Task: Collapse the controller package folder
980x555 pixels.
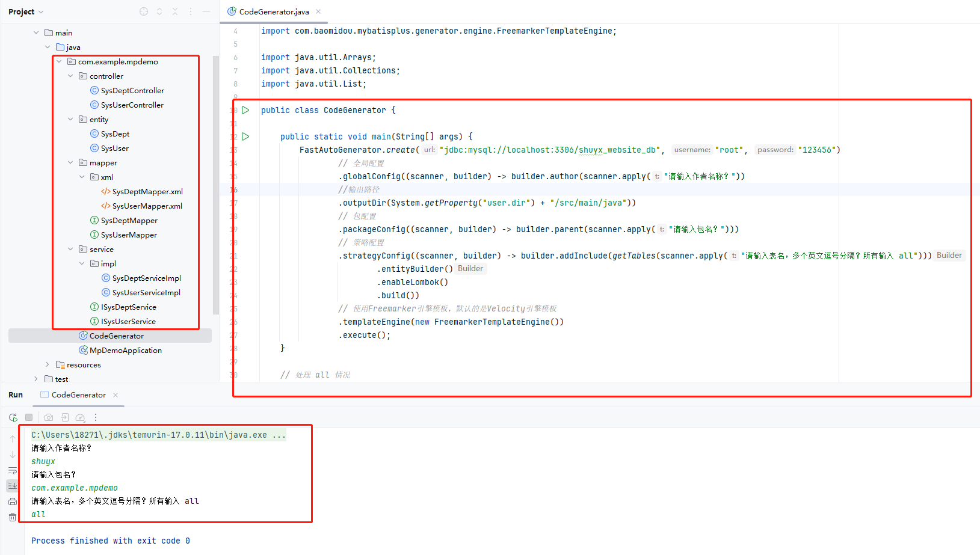Action: (70, 76)
